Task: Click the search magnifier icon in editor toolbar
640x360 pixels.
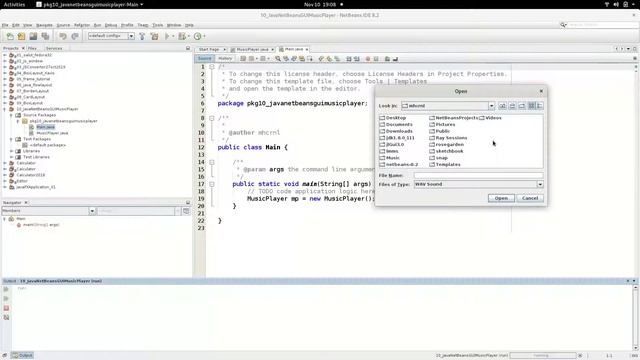Action: 278,59
